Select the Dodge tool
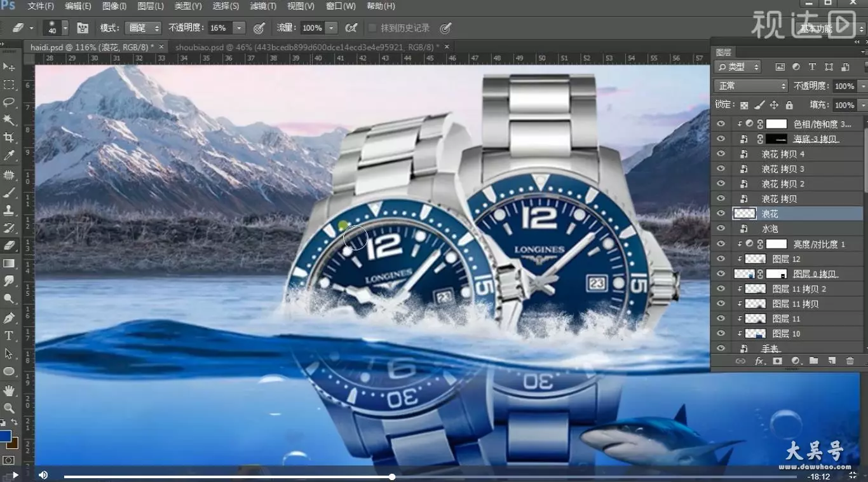This screenshot has height=482, width=868. [9, 298]
